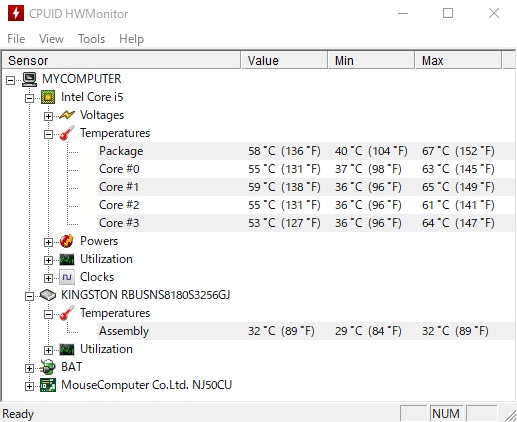Click the KINGSTON drive icon
The width and height of the screenshot is (517, 422).
(x=48, y=295)
